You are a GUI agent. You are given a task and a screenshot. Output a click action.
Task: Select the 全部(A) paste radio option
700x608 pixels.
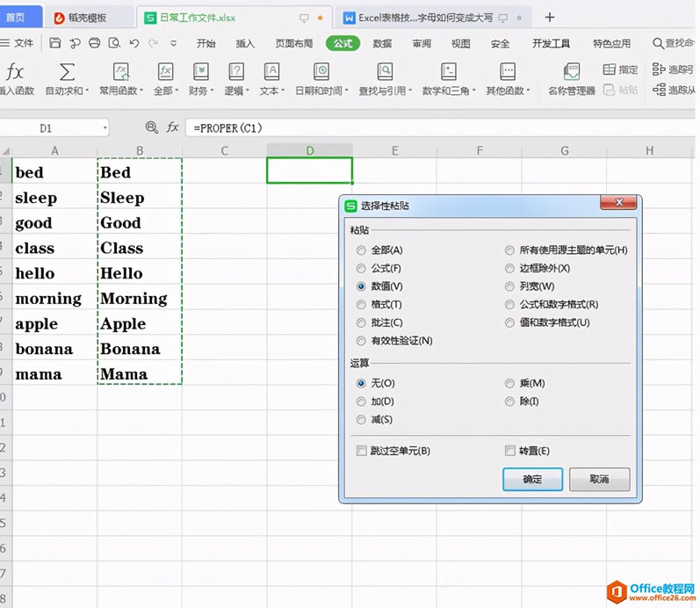[361, 250]
